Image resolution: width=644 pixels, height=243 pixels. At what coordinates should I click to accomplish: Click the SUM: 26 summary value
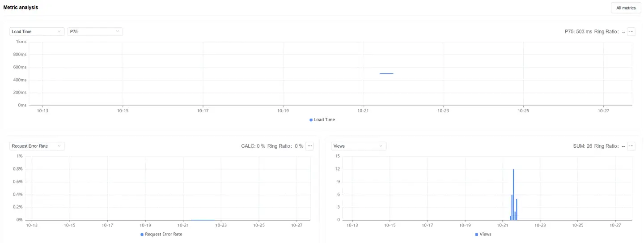click(582, 146)
